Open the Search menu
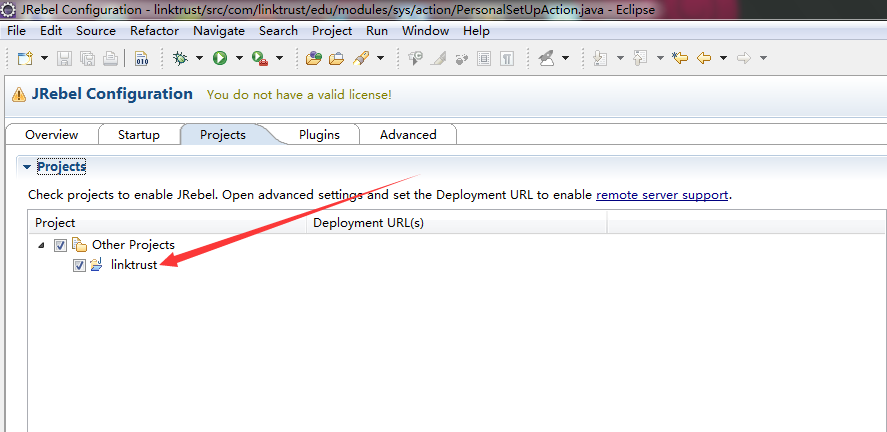Viewport: 887px width, 432px height. (x=278, y=31)
